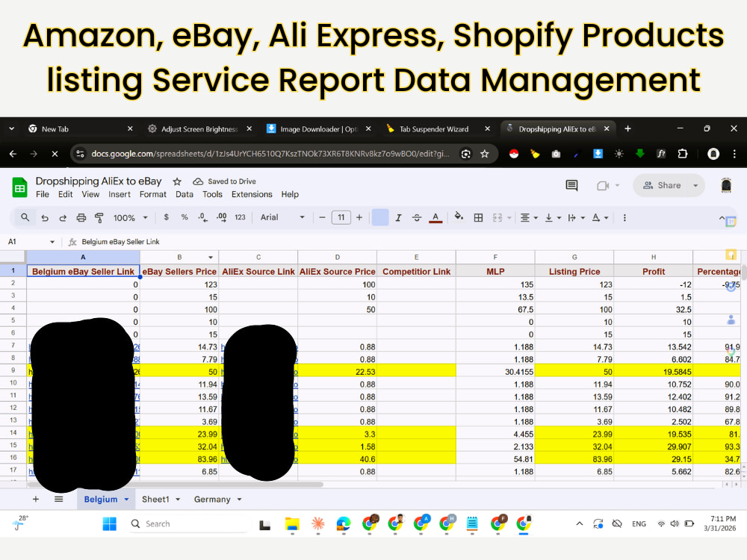This screenshot has width=747, height=560.
Task: Click the taskbar Search box
Action: pyautogui.click(x=189, y=524)
